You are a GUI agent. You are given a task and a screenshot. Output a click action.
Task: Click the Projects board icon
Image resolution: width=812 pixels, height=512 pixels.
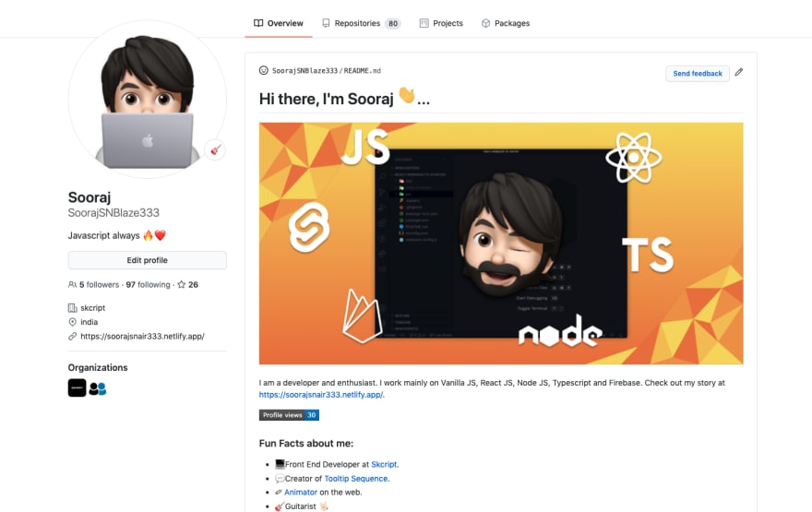[x=424, y=23]
